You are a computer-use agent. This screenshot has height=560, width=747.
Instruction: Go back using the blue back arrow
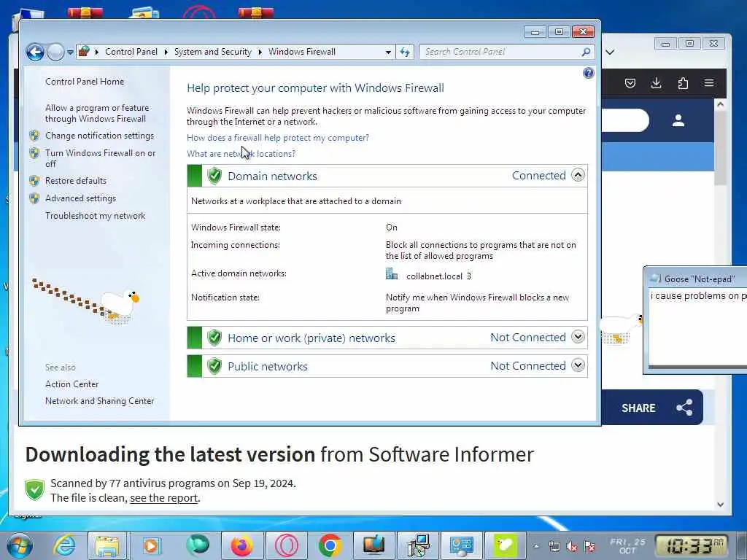coord(35,52)
